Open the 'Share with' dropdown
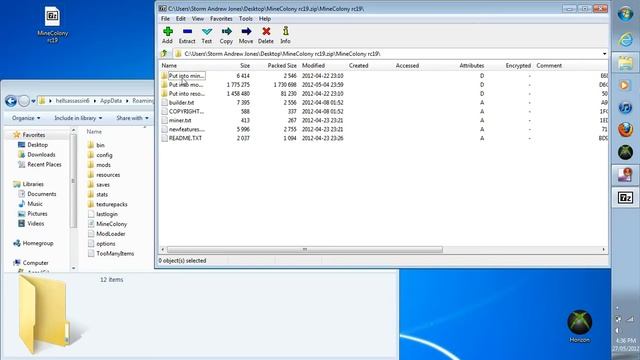640x360 pixels. coord(132,118)
